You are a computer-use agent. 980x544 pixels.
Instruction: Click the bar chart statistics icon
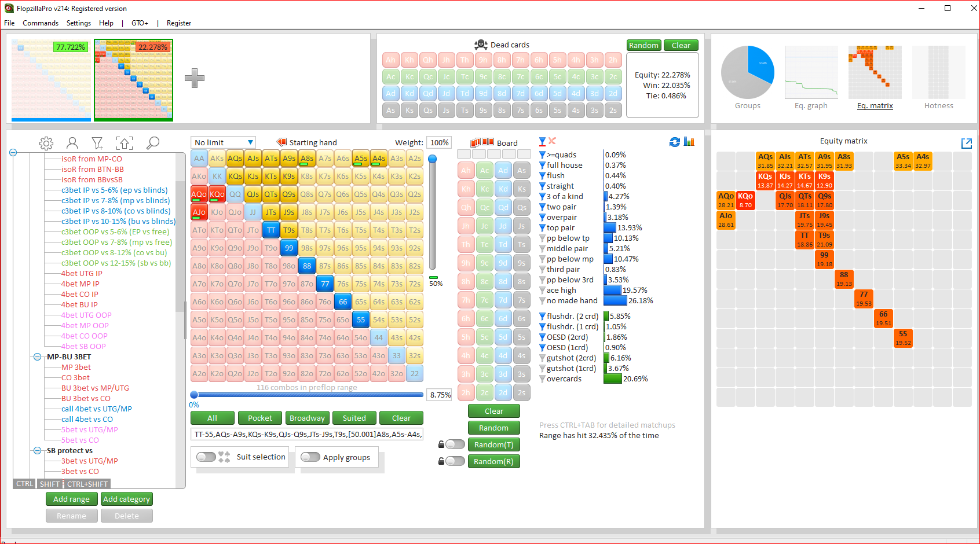(689, 142)
